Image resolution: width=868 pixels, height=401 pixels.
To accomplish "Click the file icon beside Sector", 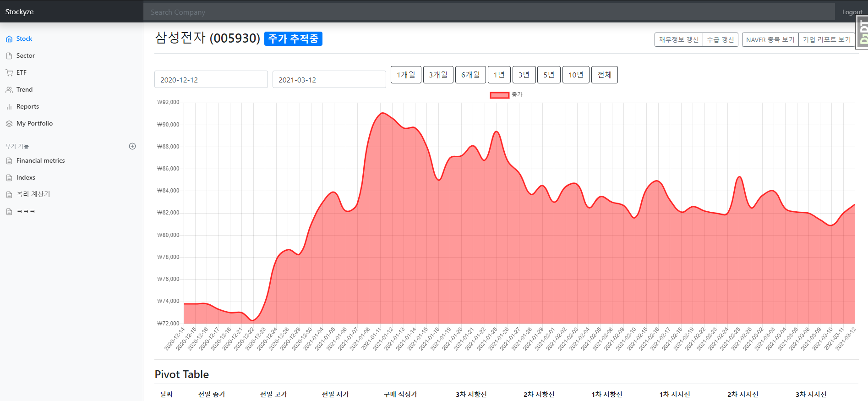I will (9, 56).
